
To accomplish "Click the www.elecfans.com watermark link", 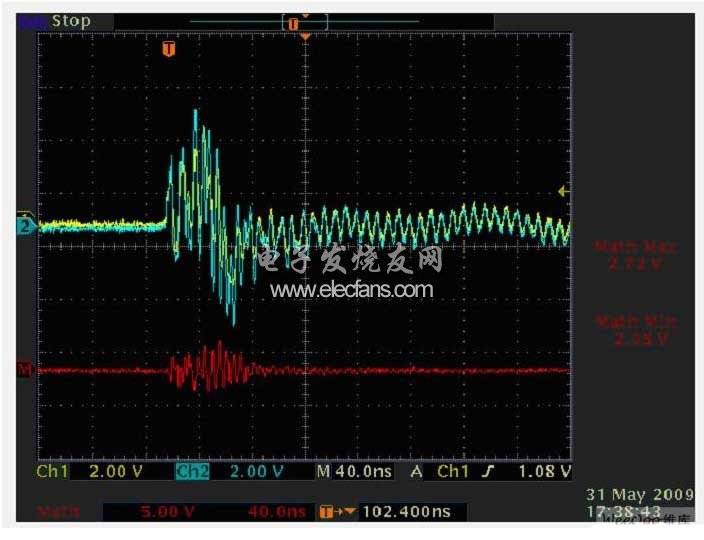I will [352, 290].
